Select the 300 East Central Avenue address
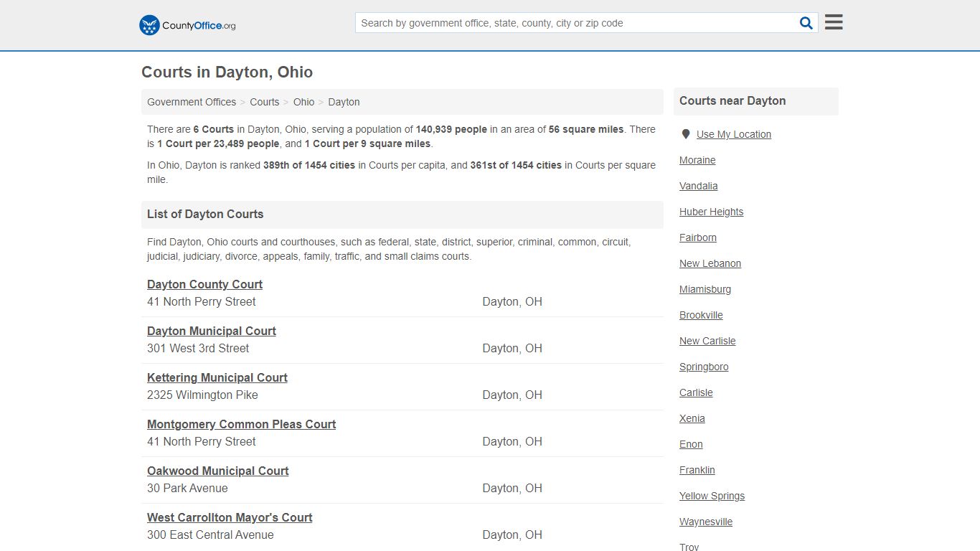 coord(210,534)
